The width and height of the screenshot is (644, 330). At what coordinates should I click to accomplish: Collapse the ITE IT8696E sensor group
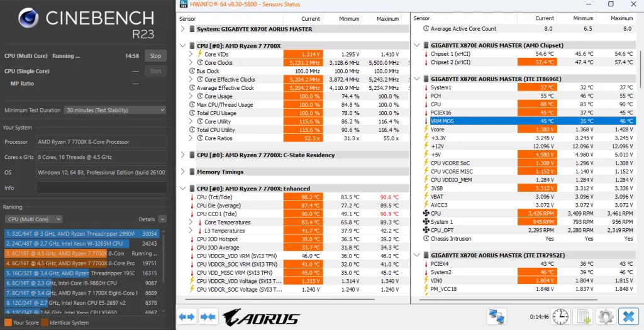417,79
